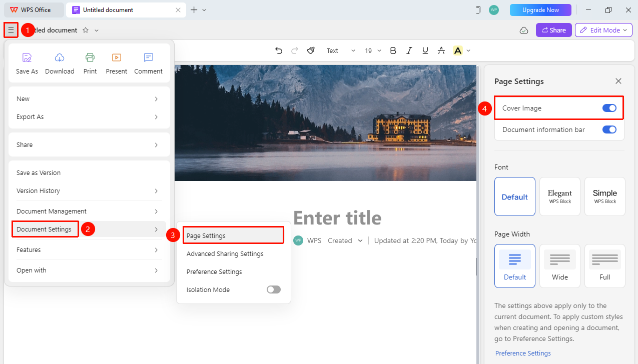638x364 pixels.
Task: Click the purple Share button
Action: (554, 30)
